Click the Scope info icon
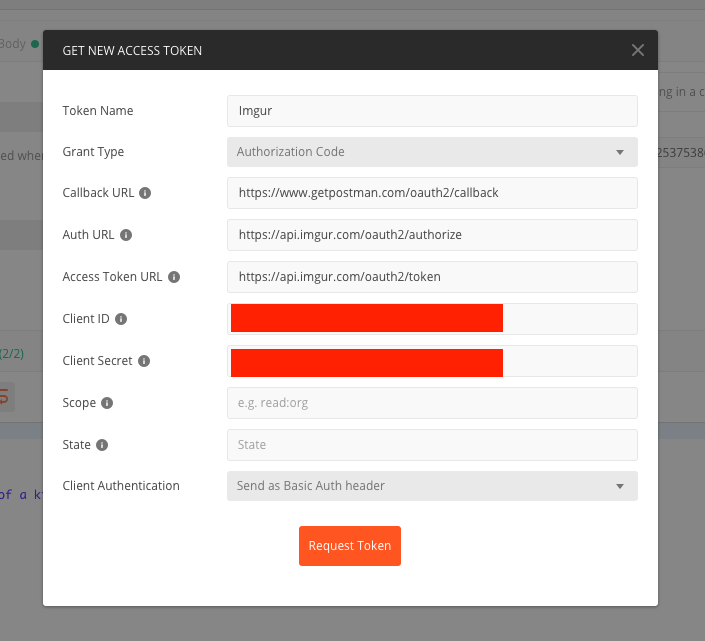The width and height of the screenshot is (705, 641). coord(107,403)
